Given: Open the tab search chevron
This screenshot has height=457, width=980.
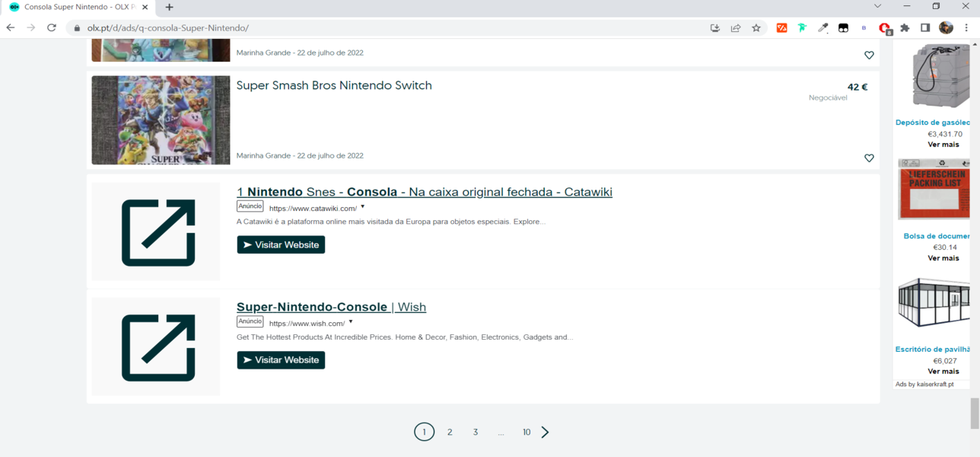Looking at the screenshot, I should click(878, 6).
